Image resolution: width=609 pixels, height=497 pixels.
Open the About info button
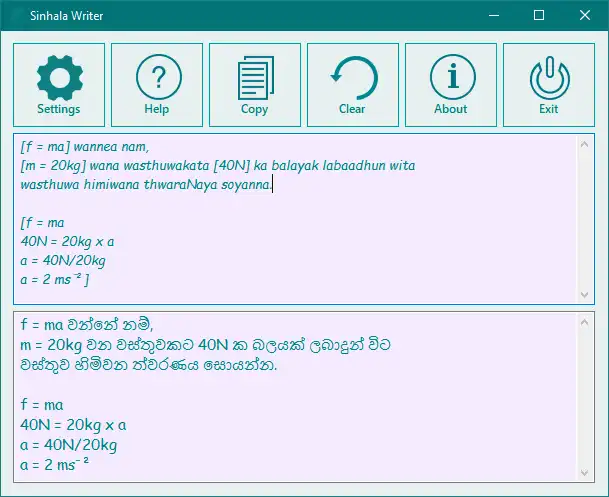coord(451,85)
